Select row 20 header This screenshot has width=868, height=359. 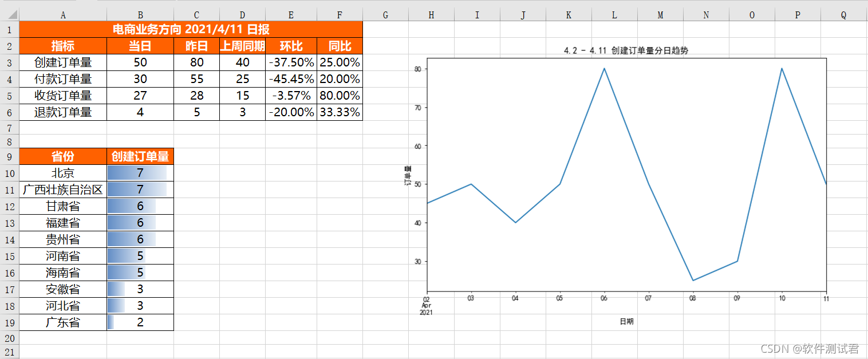click(x=9, y=339)
